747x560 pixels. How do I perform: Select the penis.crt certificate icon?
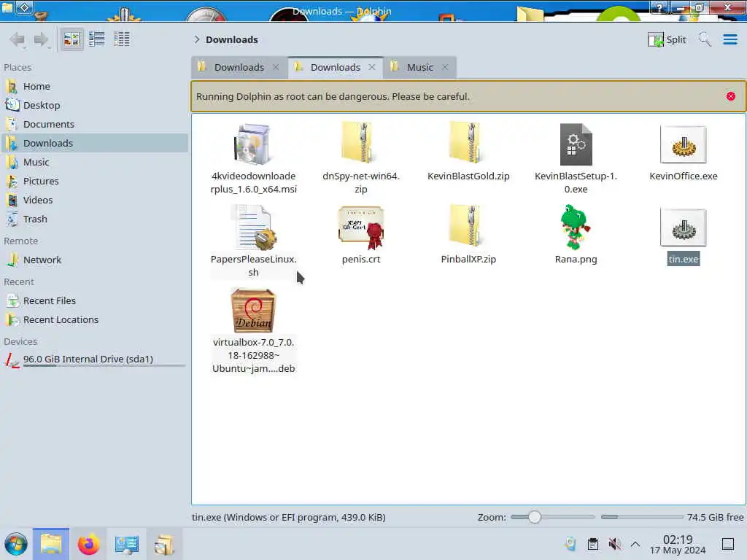coord(360,227)
